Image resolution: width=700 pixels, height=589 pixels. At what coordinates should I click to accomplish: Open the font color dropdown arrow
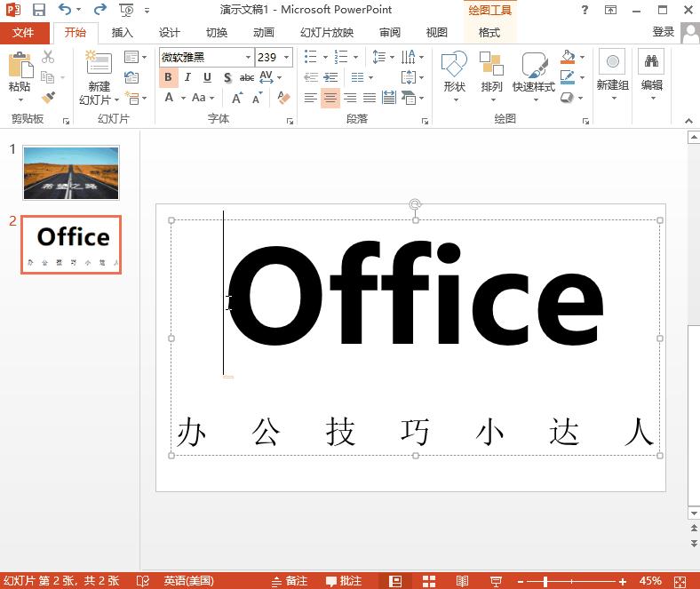point(184,98)
